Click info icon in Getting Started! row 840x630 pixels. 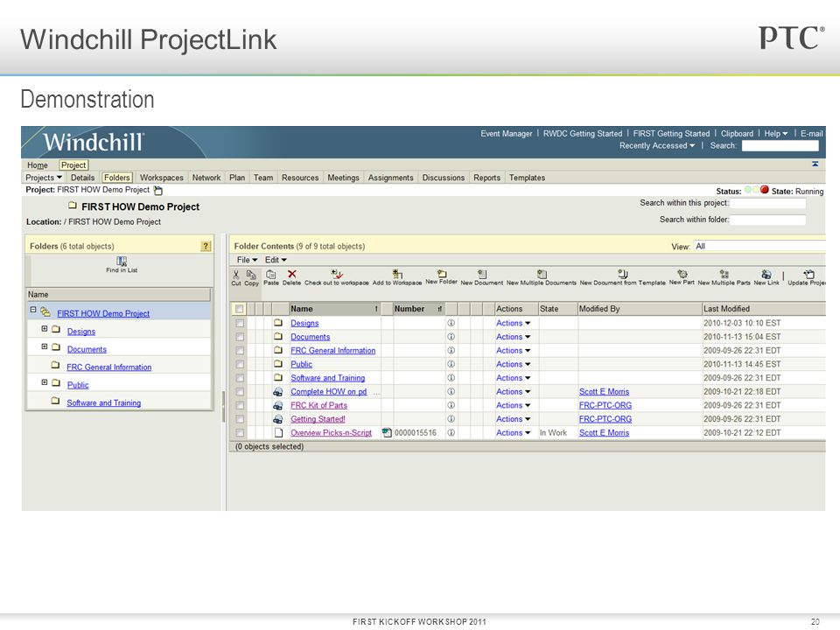pyautogui.click(x=451, y=419)
